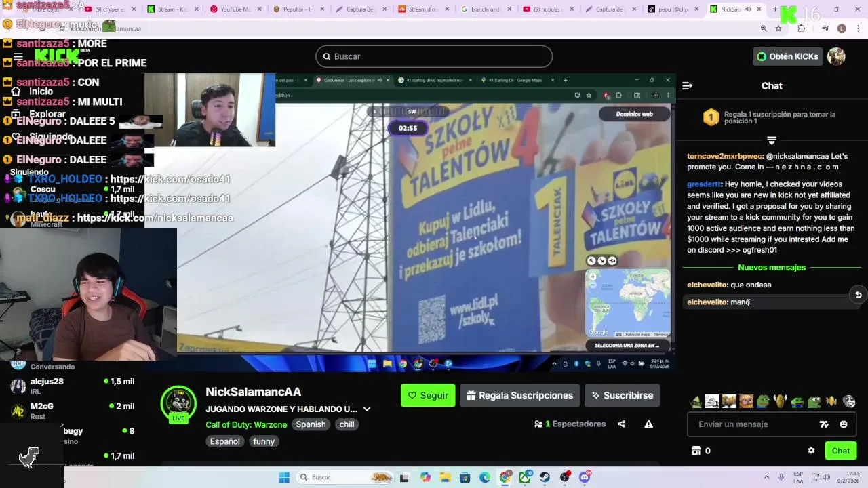Click 'SELECCIONA UNA ZONA EN...' in stream

pyautogui.click(x=627, y=346)
